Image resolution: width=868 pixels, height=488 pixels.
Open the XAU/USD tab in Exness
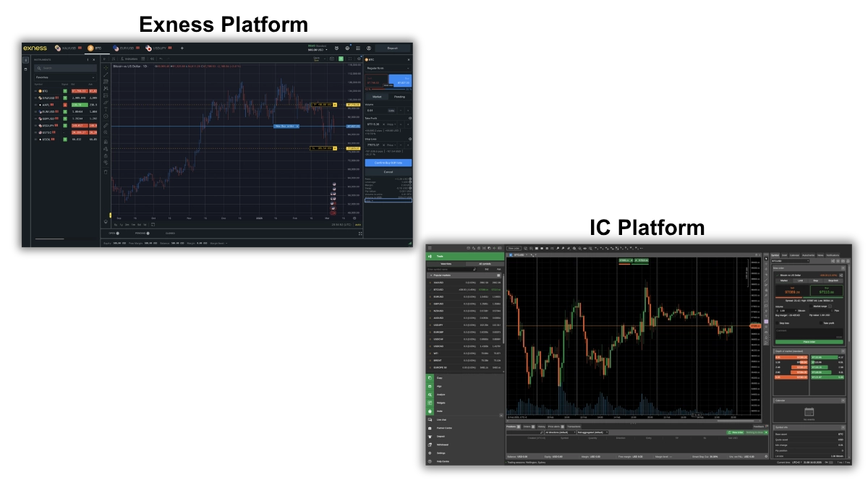(69, 48)
